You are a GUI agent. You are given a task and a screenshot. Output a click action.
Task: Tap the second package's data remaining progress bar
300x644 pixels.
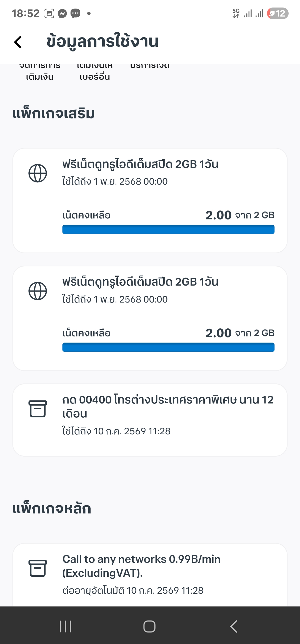coord(168,347)
